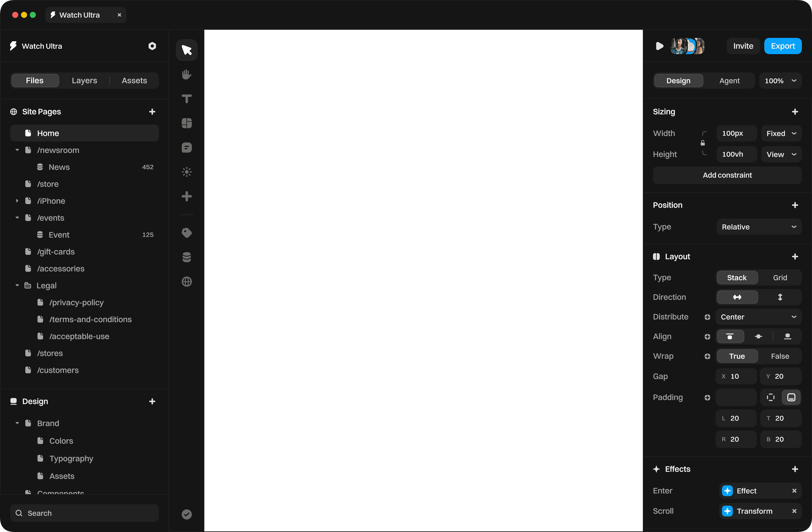Click the Invite button
The width and height of the screenshot is (812, 532).
(x=743, y=46)
